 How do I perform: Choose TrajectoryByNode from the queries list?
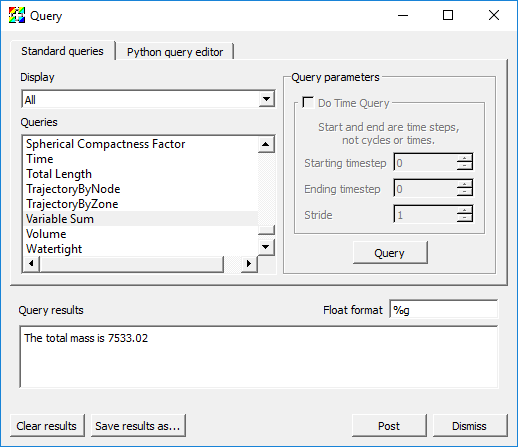[x=141, y=189]
